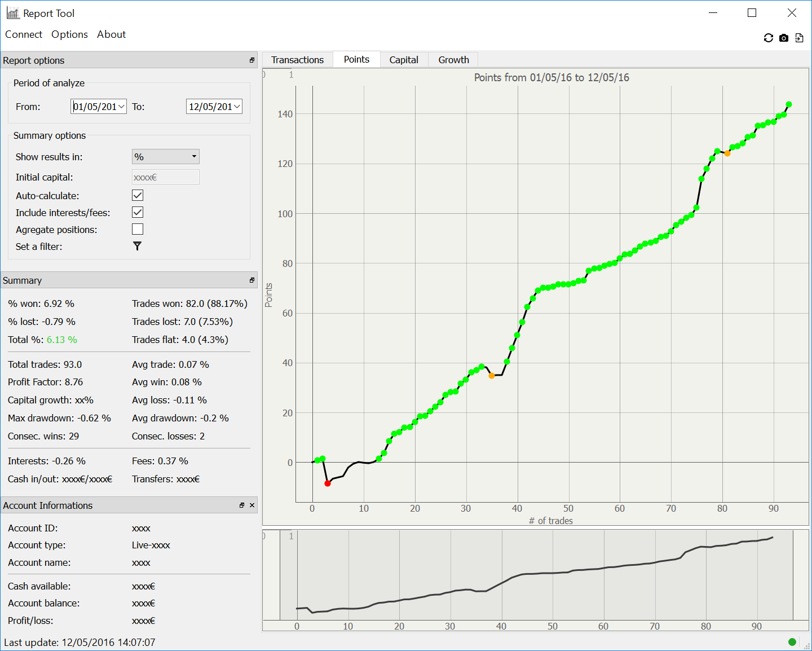
Task: Switch to the Transactions tab
Action: (297, 60)
